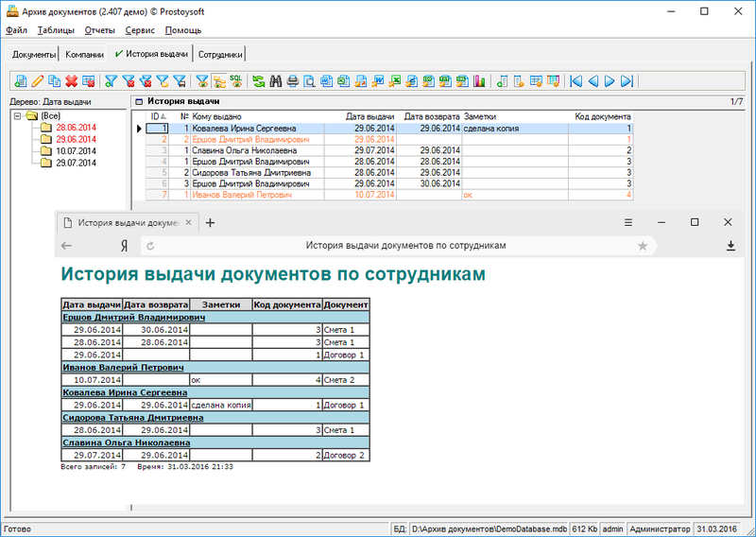Go to the previous record
Image resolution: width=756 pixels, height=537 pixels.
[x=593, y=81]
